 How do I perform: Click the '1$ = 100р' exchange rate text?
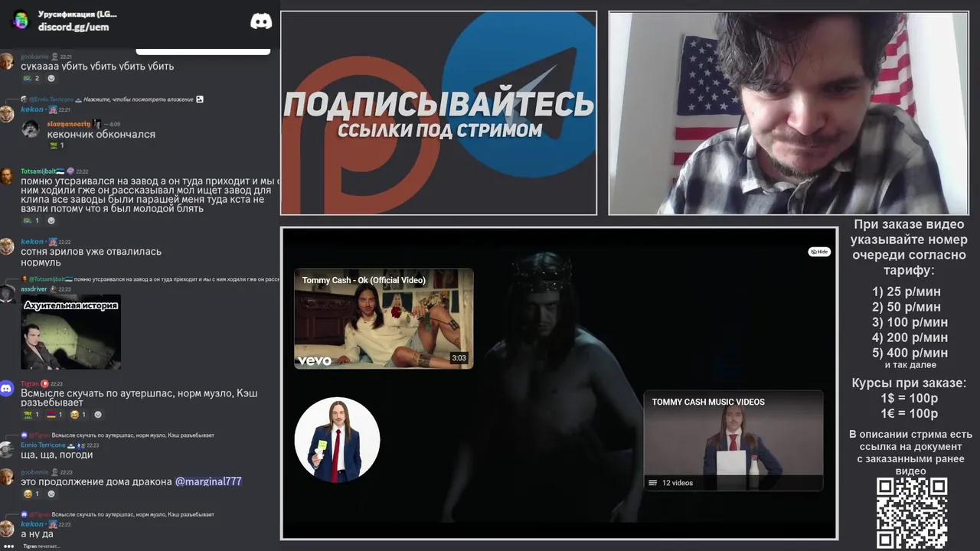pos(909,398)
